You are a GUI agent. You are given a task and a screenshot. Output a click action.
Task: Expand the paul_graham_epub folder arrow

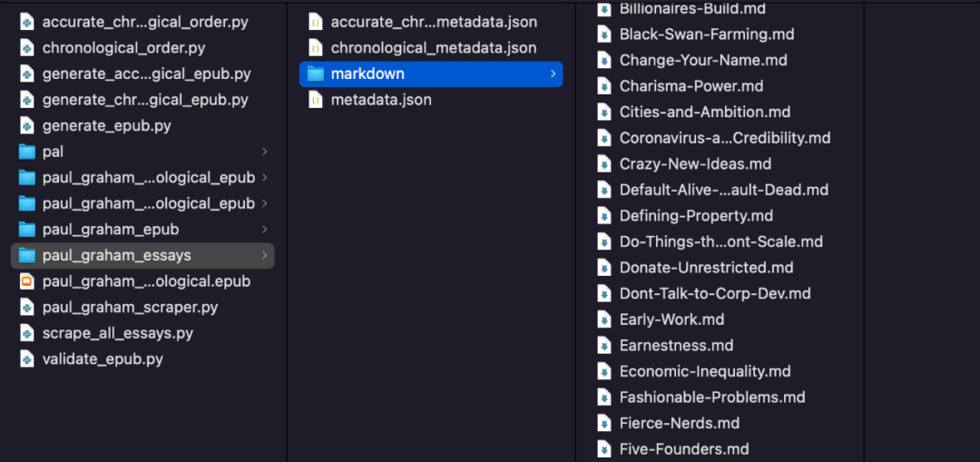point(265,230)
